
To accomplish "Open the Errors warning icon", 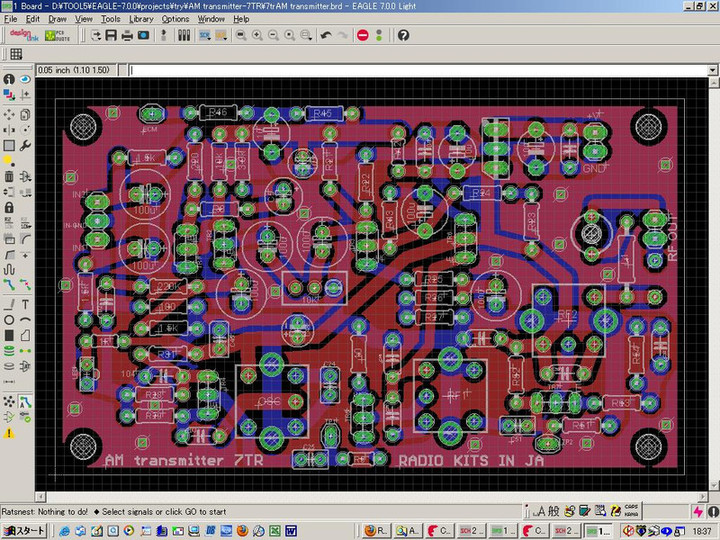I will [9, 433].
